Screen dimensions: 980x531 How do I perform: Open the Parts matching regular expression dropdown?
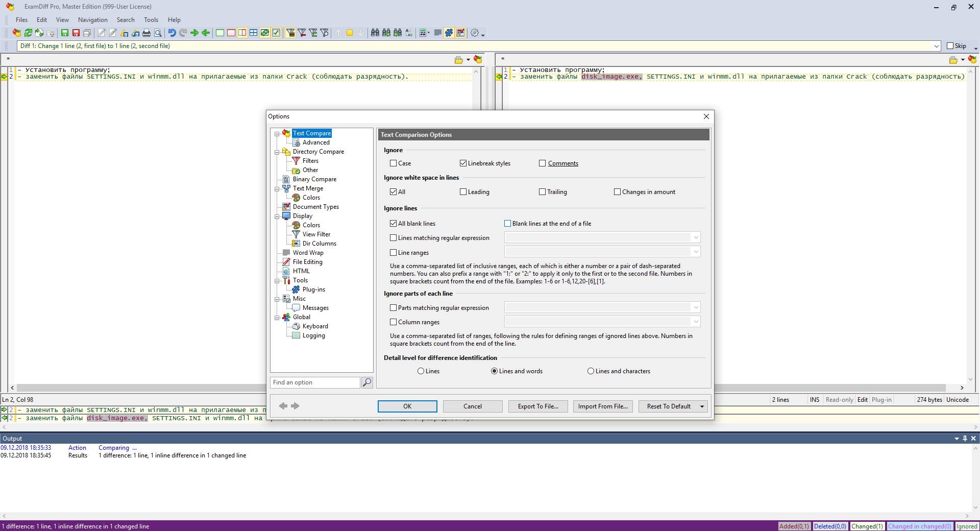point(695,307)
